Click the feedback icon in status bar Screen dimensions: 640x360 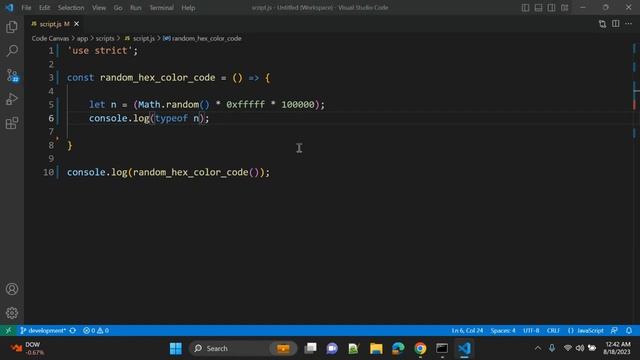point(614,330)
